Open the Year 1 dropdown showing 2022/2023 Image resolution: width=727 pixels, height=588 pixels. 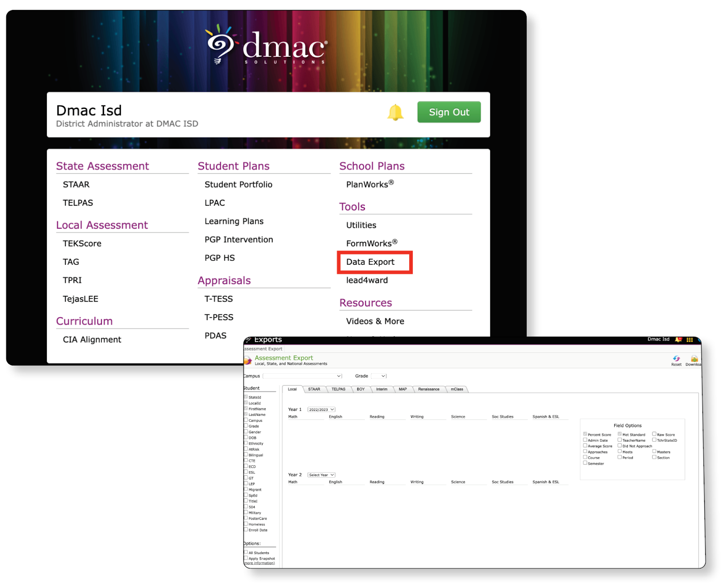(x=321, y=410)
